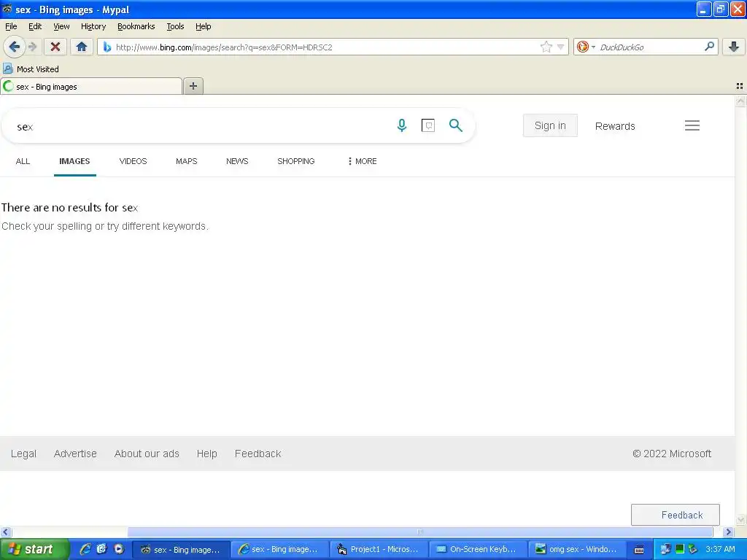Open the Bing hamburger menu
This screenshot has width=747, height=560.
click(x=692, y=125)
